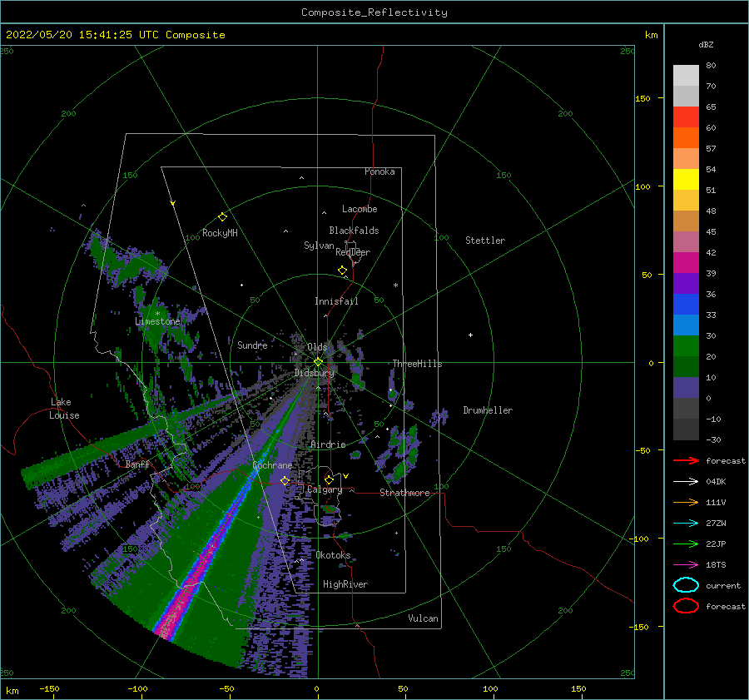Click the ThreeHills label

click(x=417, y=364)
